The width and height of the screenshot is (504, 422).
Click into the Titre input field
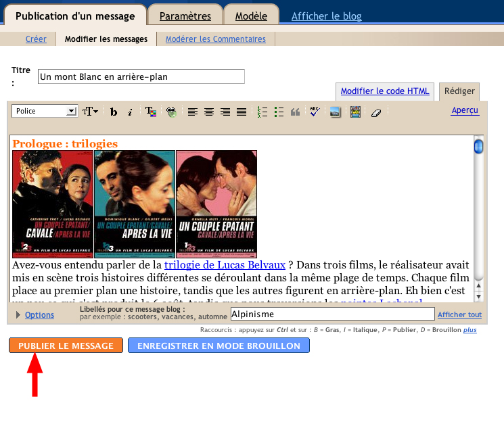tap(141, 76)
